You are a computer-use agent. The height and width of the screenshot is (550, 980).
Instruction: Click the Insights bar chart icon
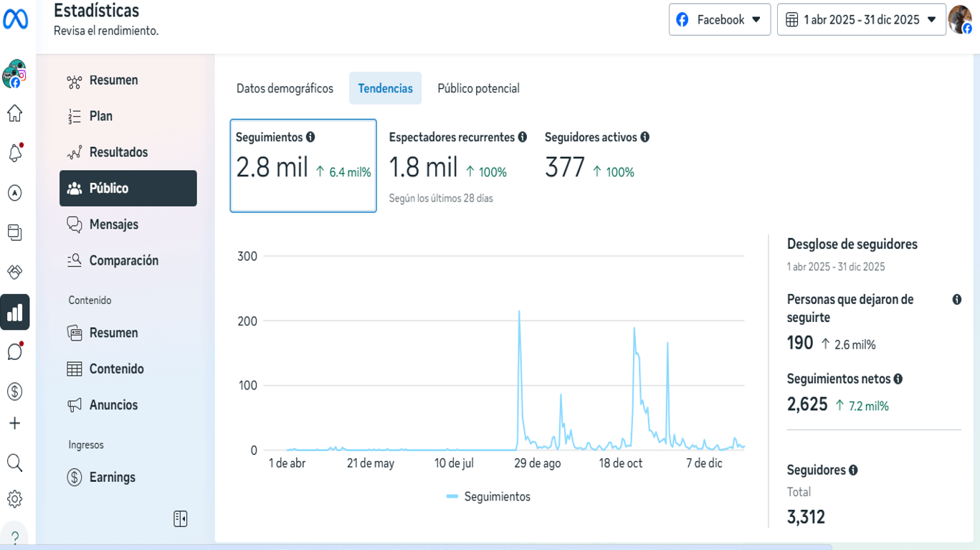pyautogui.click(x=14, y=312)
